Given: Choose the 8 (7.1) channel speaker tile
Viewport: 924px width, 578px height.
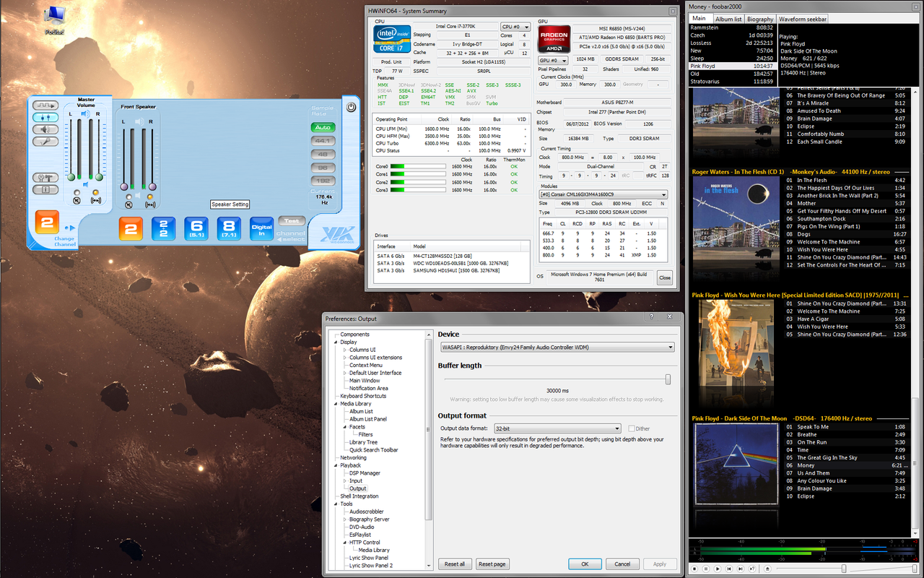Looking at the screenshot, I should pos(229,229).
